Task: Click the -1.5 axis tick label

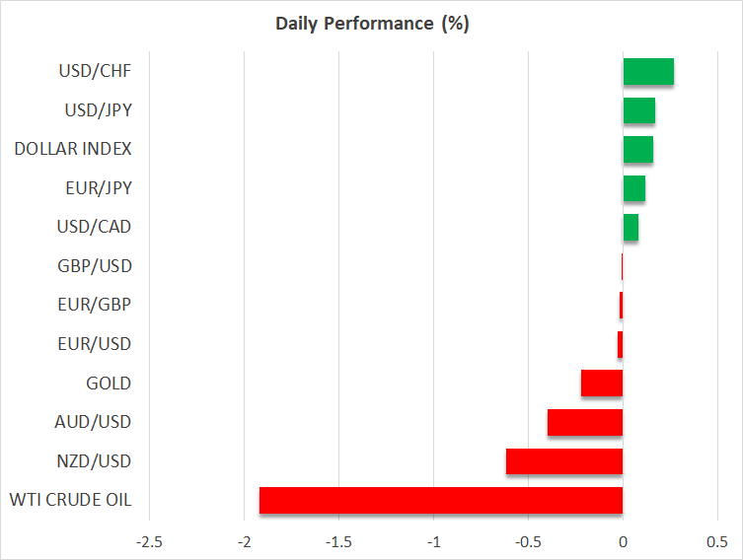Action: 338,542
